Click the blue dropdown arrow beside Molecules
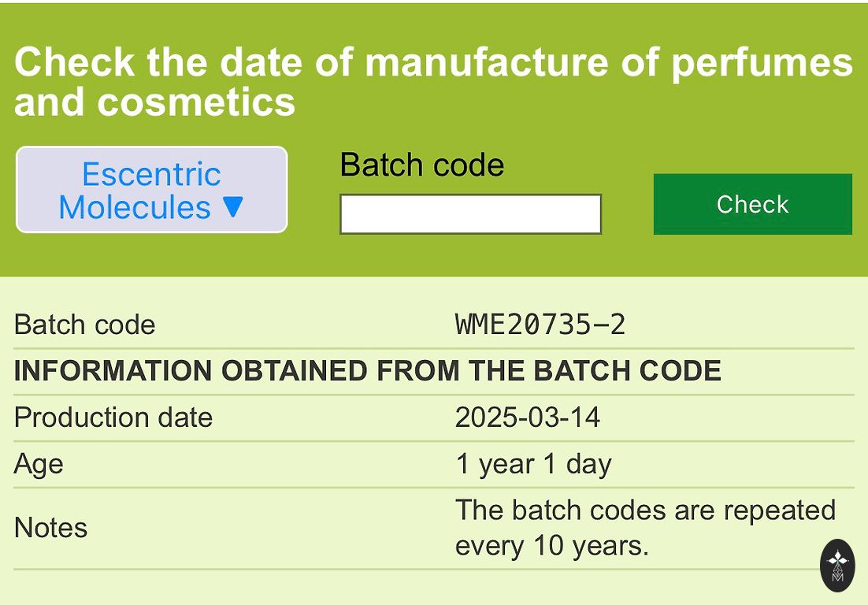Screen dimensions: 868x605 (233, 207)
